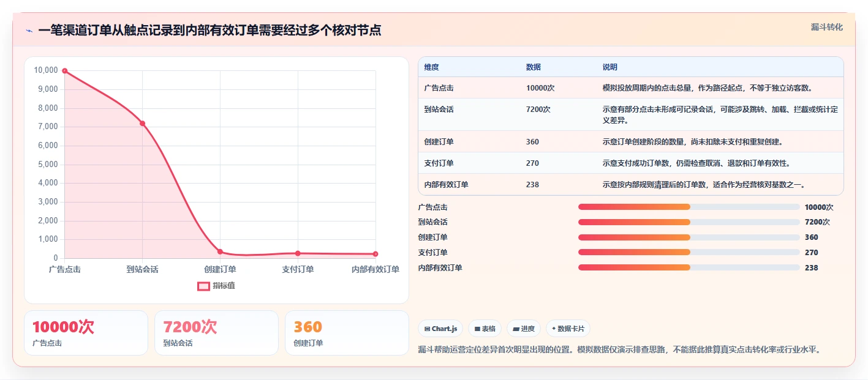The image size is (868, 380).
Task: Click the 广告点击 progress bar
Action: click(x=689, y=207)
